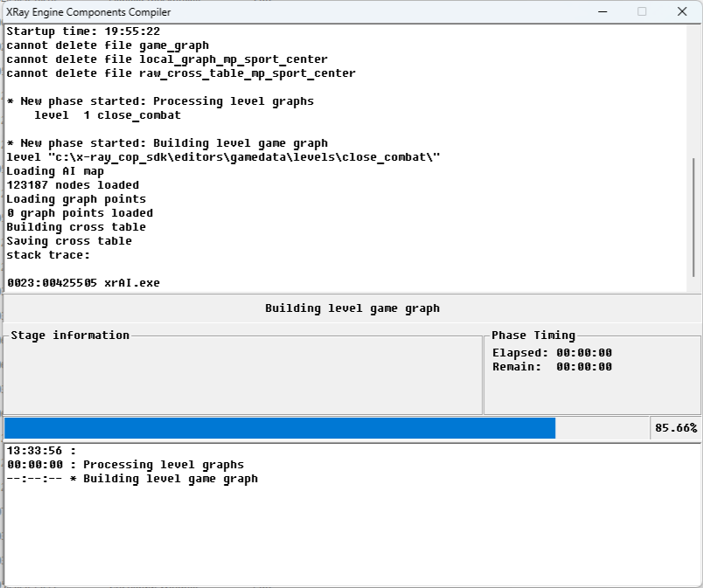Click the 'Building cross table' line
The width and height of the screenshot is (703, 588).
[x=76, y=227]
